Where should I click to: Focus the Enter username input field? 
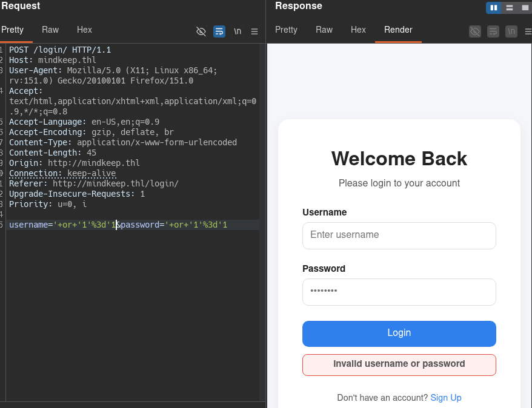coord(399,235)
